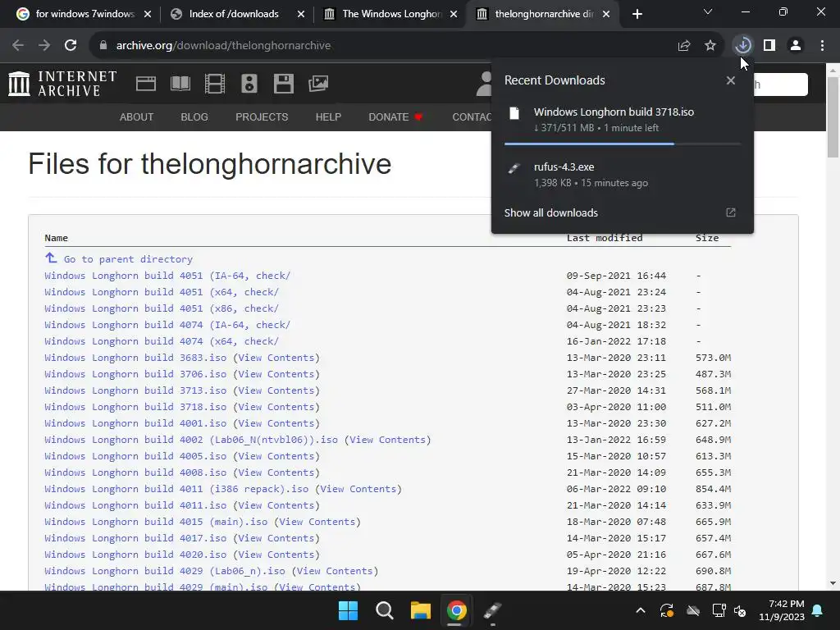The height and width of the screenshot is (630, 840).
Task: Click rufus-4.3.exe file icon in downloads
Action: tap(514, 168)
